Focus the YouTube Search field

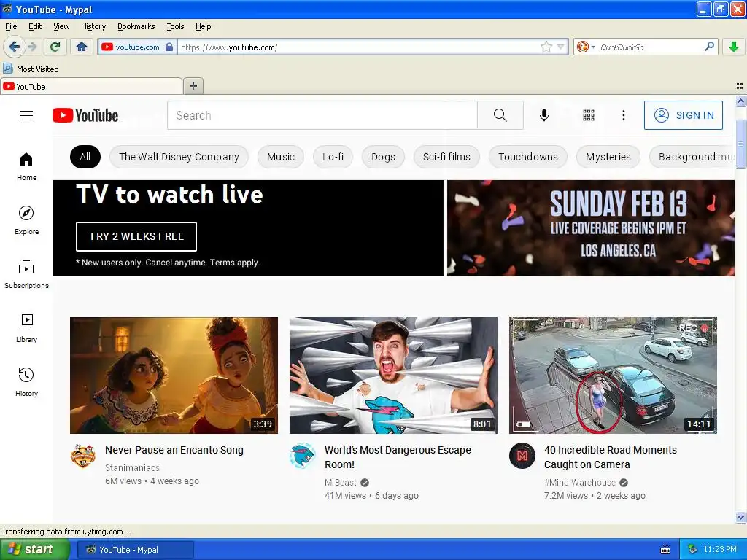(322, 115)
